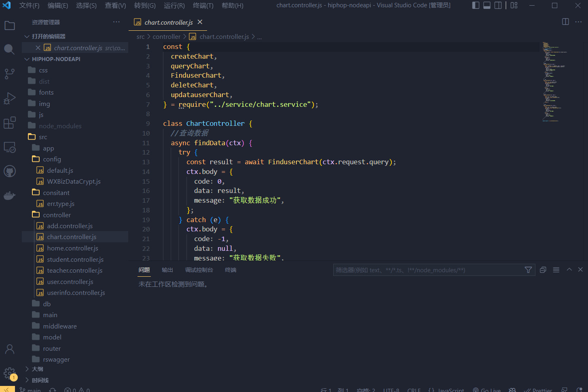Click the problems filter funnel icon
Viewport: 588px width, 392px height.
click(x=528, y=270)
